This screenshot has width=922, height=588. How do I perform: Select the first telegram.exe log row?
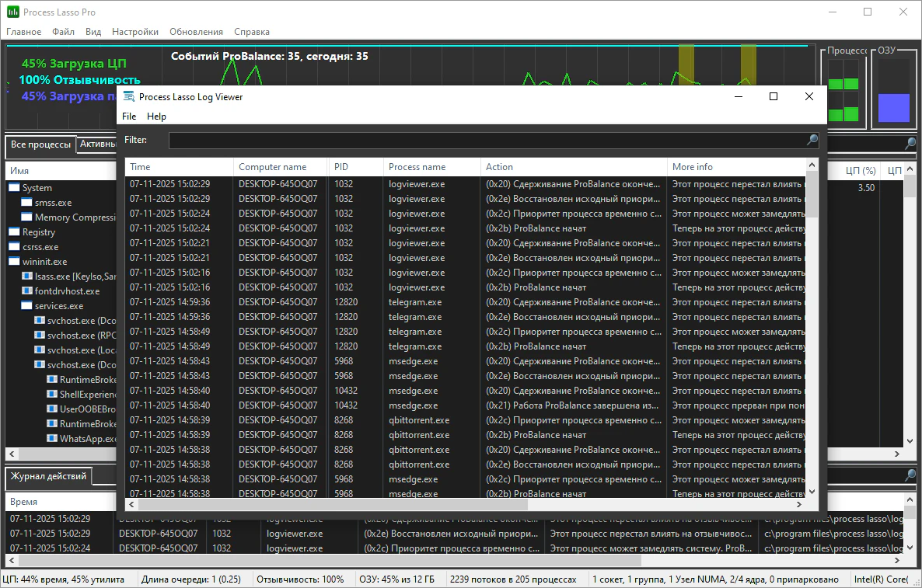(415, 302)
